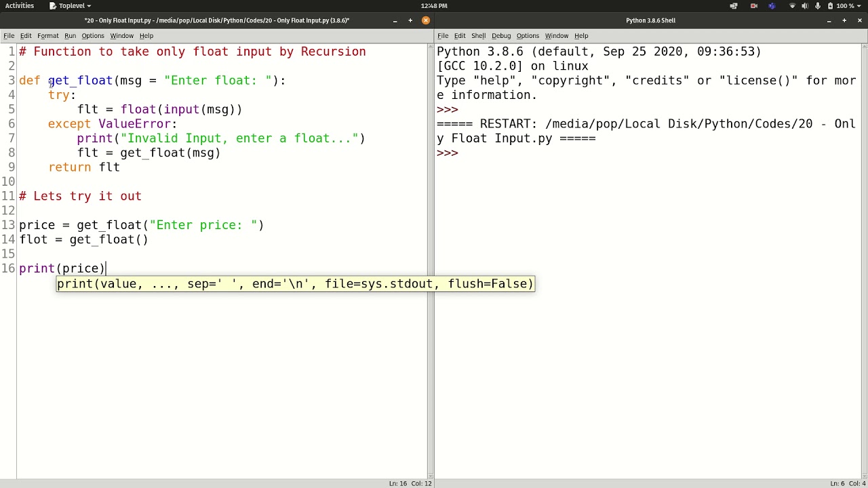Click the "Invalid Input, enter a float..." string
This screenshot has height=488, width=868.
(239, 138)
